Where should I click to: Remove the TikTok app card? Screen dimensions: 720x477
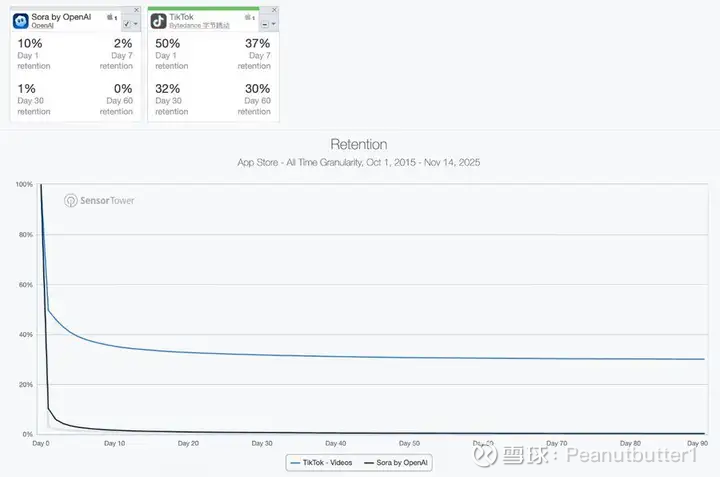pyautogui.click(x=274, y=9)
